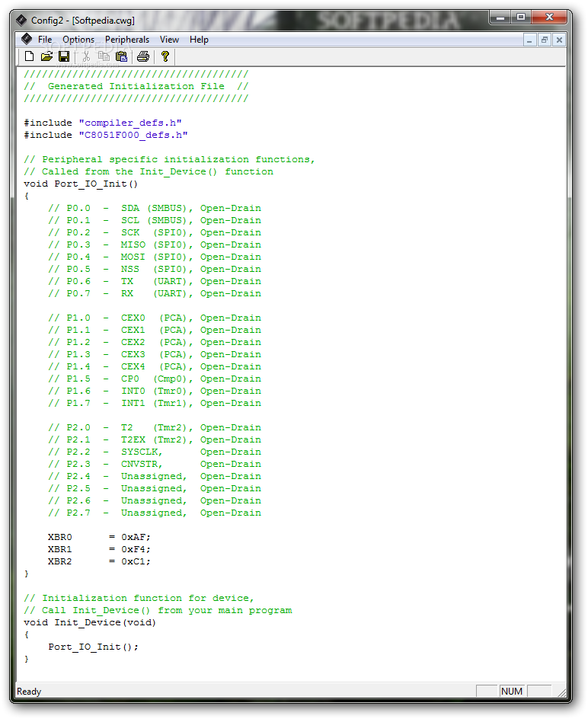The image size is (588, 719).
Task: Click the Ready status bar message
Action: coord(29,691)
